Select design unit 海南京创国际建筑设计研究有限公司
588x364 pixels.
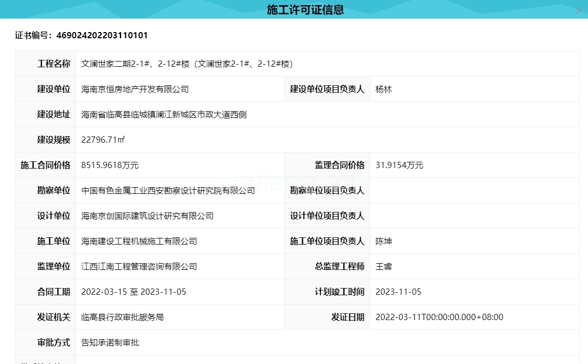(147, 216)
